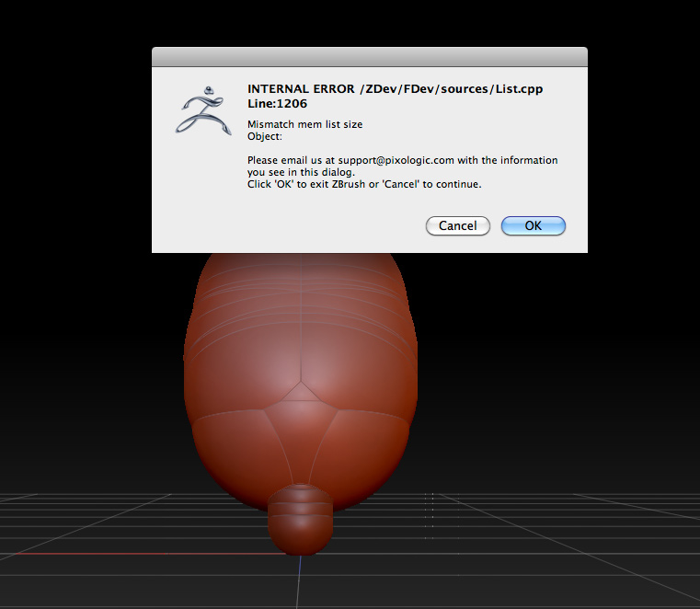Image resolution: width=700 pixels, height=609 pixels.
Task: Click the small bottom knob of the mesh
Action: click(x=301, y=519)
